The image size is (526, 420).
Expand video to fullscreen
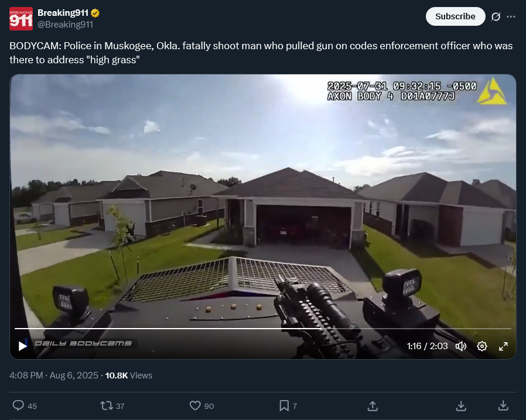503,346
